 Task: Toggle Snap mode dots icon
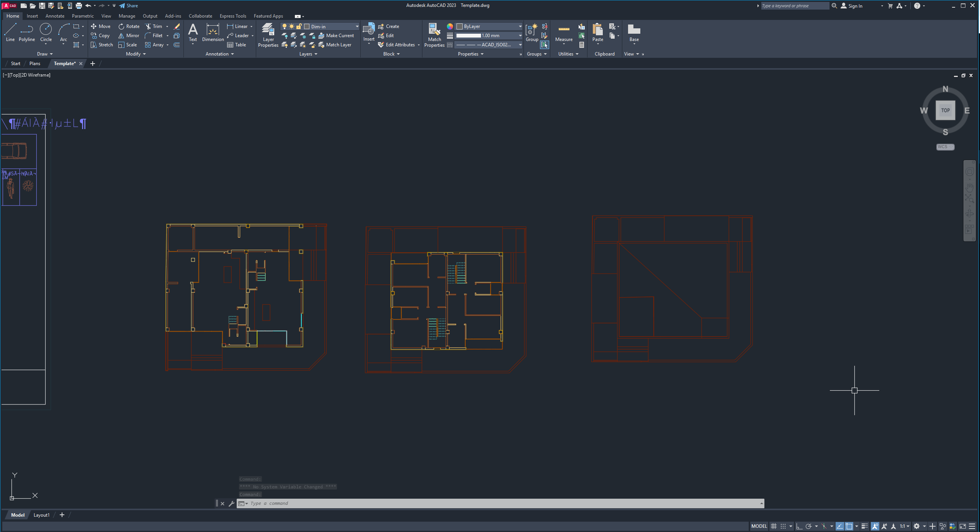point(783,526)
